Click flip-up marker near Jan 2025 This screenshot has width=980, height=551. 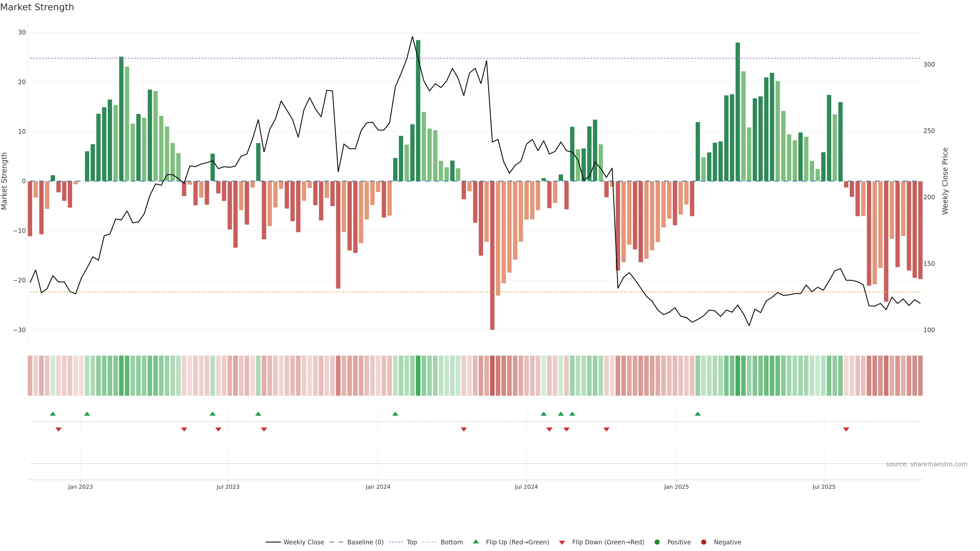tap(698, 414)
